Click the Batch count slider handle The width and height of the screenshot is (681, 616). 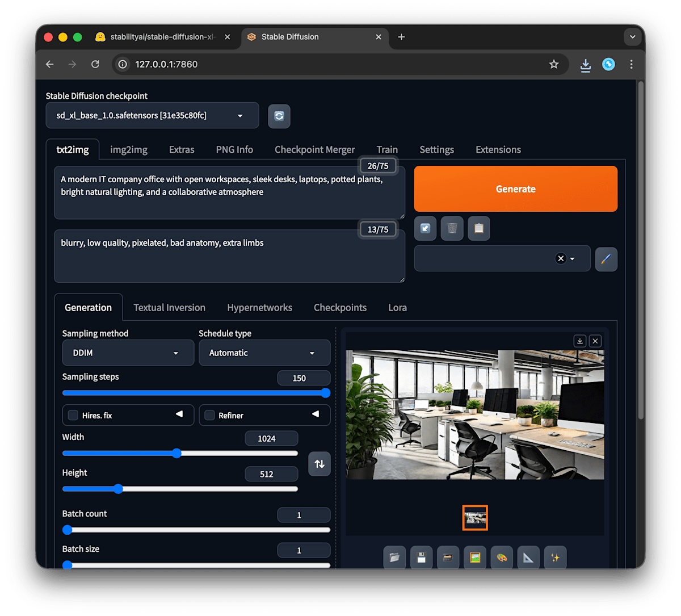pos(68,530)
